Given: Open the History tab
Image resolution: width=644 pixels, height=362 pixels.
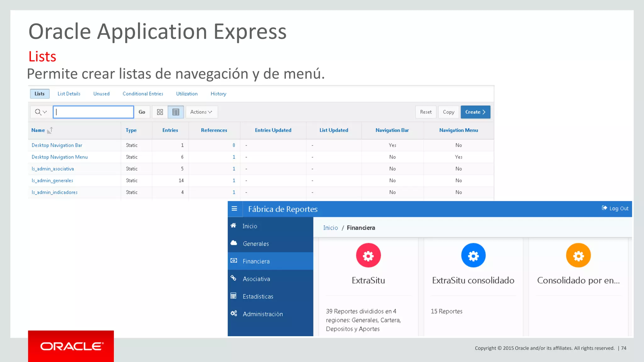Looking at the screenshot, I should [218, 94].
